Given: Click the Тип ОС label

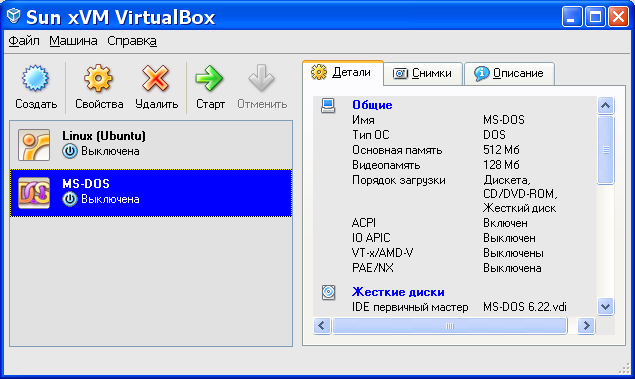Looking at the screenshot, I should pos(371,135).
